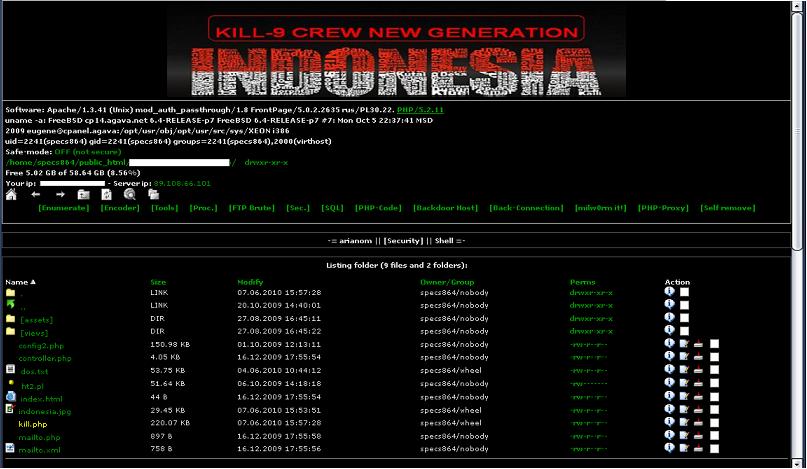The image size is (807, 469).
Task: Click the Back arrow icon
Action: click(x=36, y=195)
